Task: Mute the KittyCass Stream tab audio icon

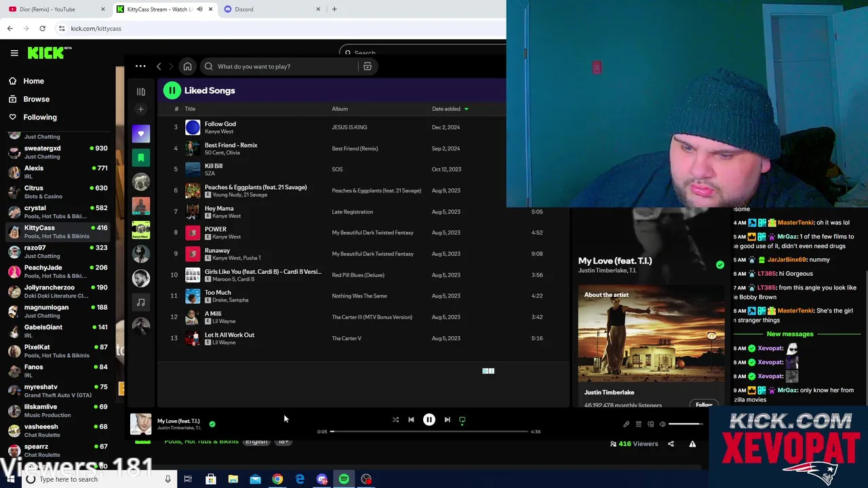Action: click(x=199, y=9)
